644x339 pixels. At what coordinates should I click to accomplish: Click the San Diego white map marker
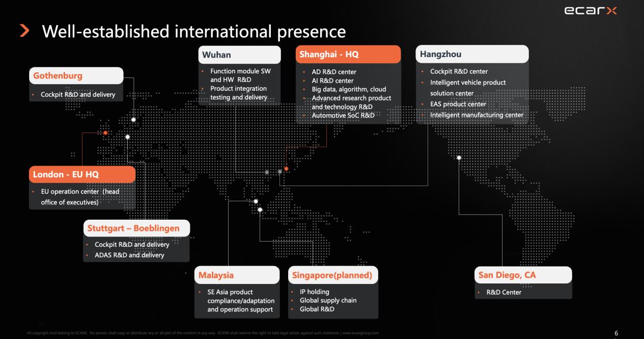point(459,158)
